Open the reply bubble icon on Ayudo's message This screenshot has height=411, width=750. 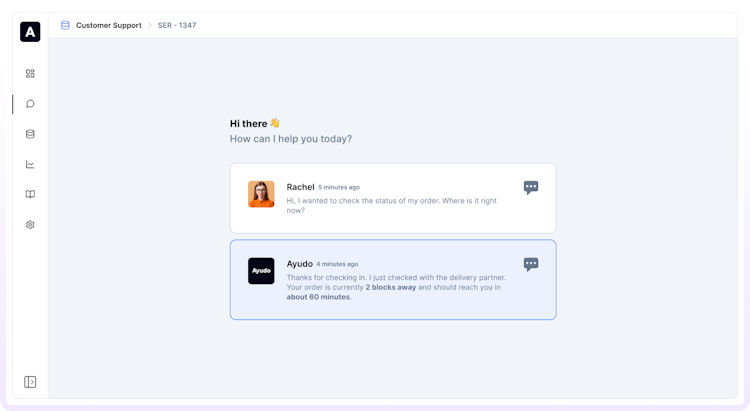[531, 264]
